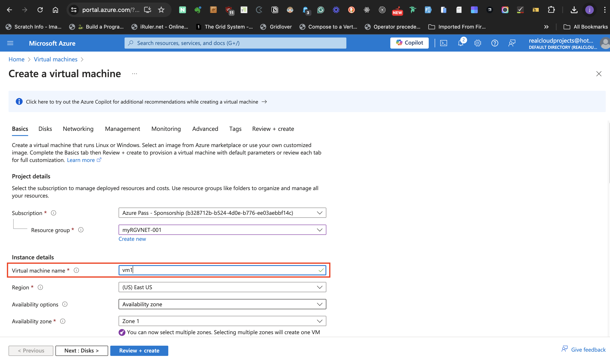
Task: Bookmark the page with the star icon
Action: pos(161,10)
